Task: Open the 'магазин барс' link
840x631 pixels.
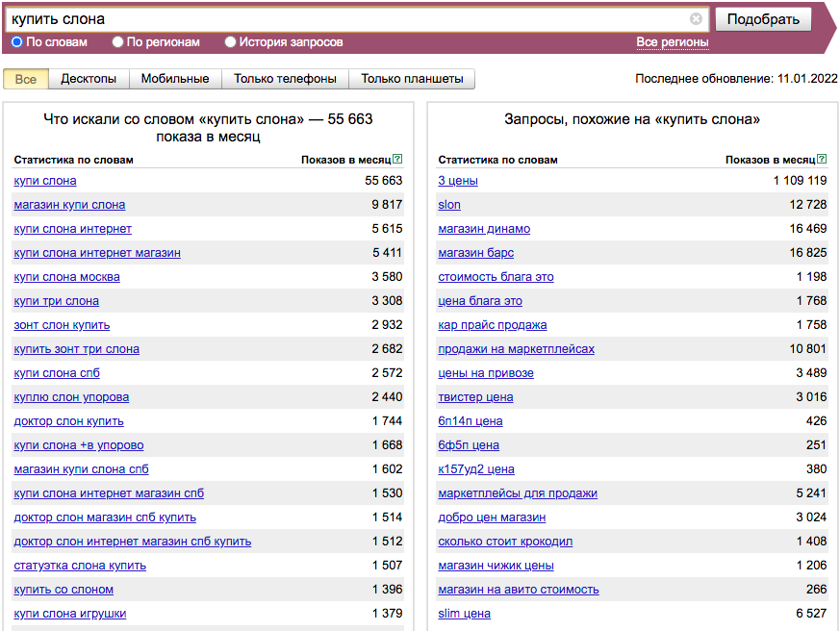Action: (x=475, y=253)
